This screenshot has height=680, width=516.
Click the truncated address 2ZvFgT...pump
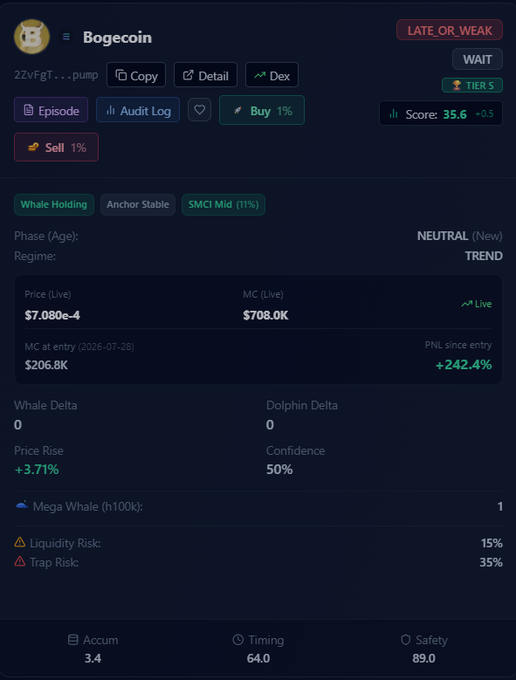pyautogui.click(x=56, y=75)
